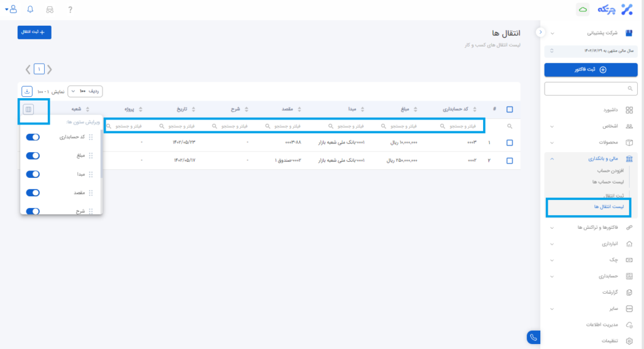Click the notification bell icon
Screen dimensions: 644x349
30,9
